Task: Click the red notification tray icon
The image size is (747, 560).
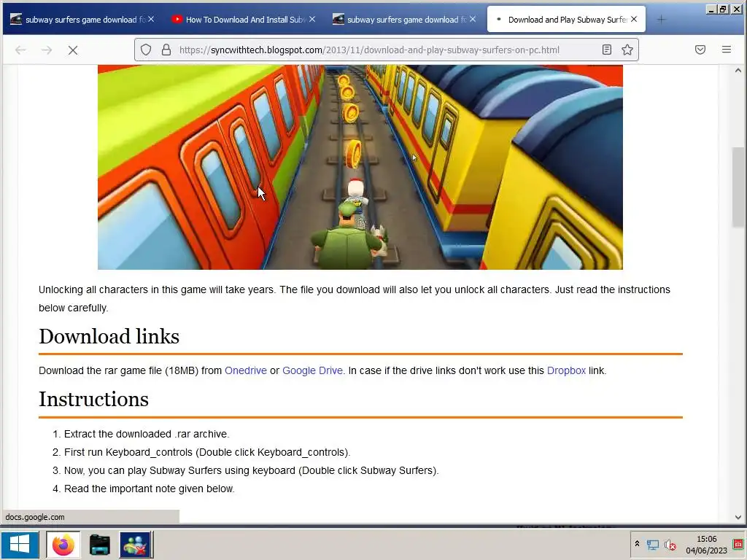Action: [738, 544]
